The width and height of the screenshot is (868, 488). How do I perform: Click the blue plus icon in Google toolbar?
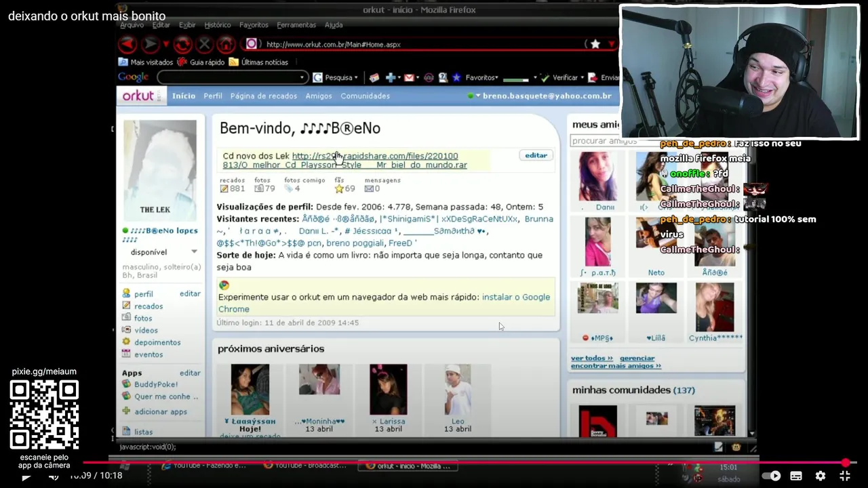pos(391,77)
